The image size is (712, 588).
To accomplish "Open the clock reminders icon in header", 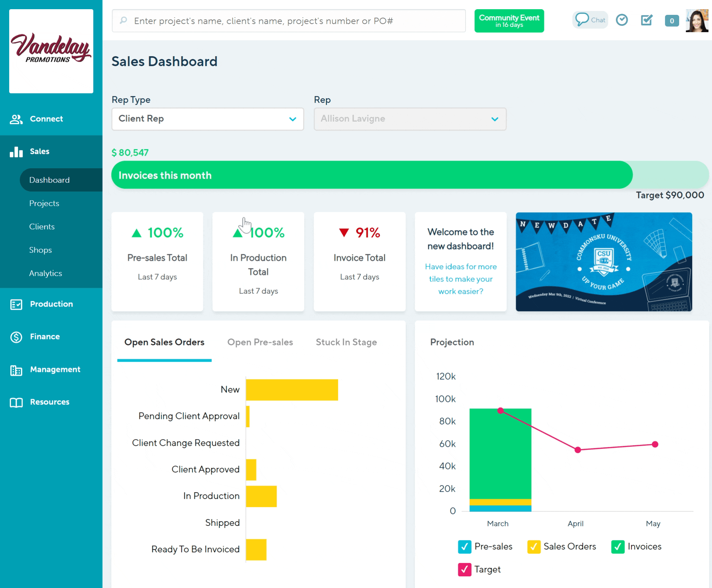I will coord(621,20).
